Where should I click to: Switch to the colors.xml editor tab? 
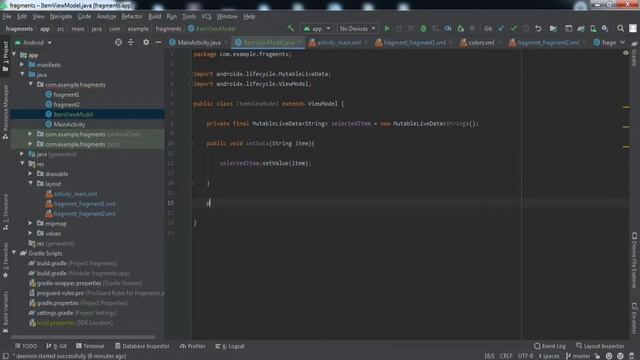pyautogui.click(x=480, y=42)
